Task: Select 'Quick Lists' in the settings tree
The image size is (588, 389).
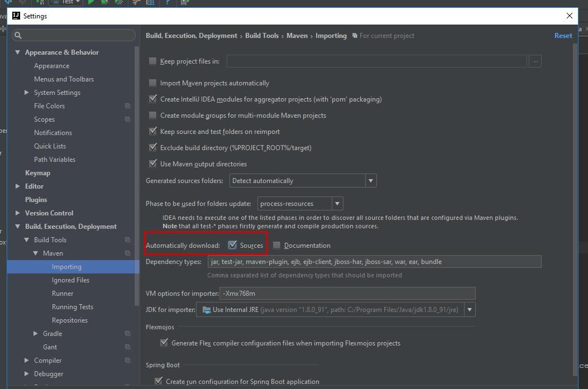Action: tap(50, 146)
